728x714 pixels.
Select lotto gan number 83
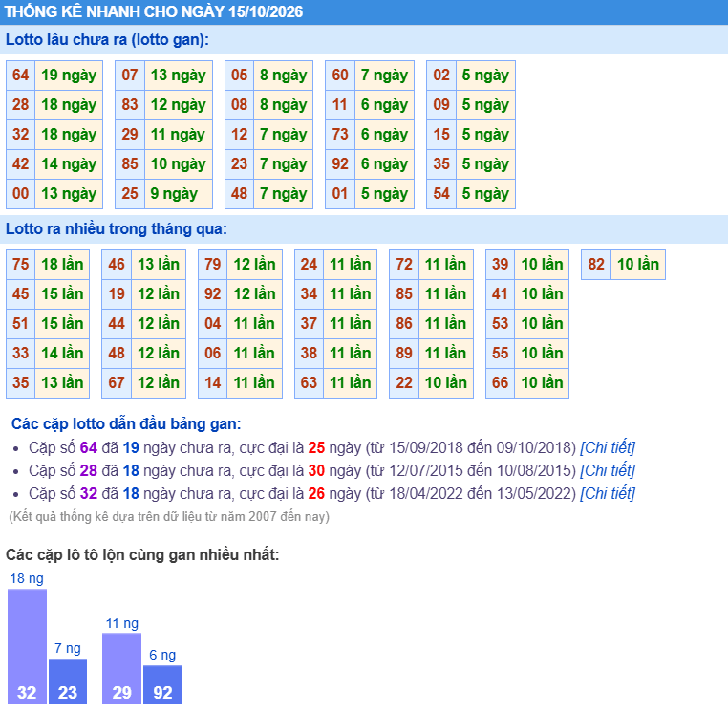click(x=130, y=105)
